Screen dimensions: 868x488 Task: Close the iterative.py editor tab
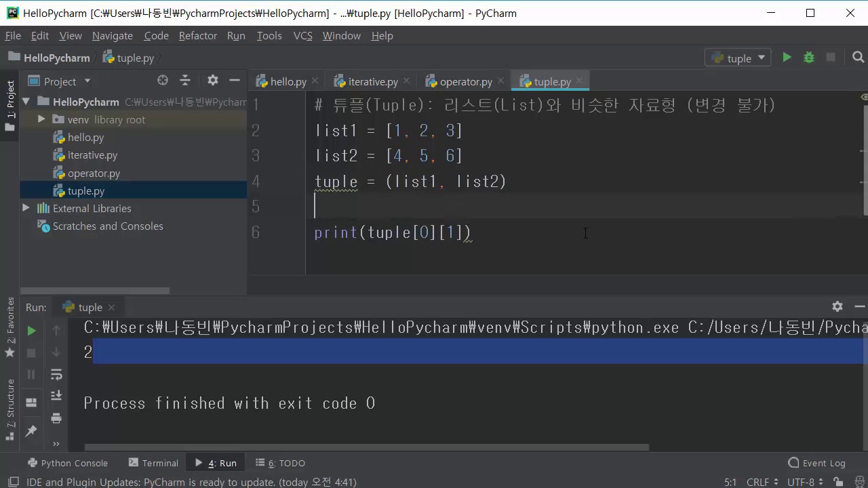[x=406, y=81]
